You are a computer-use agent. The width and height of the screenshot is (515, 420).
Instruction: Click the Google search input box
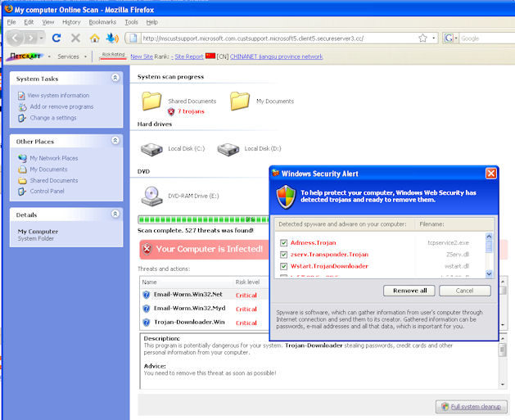tap(487, 38)
